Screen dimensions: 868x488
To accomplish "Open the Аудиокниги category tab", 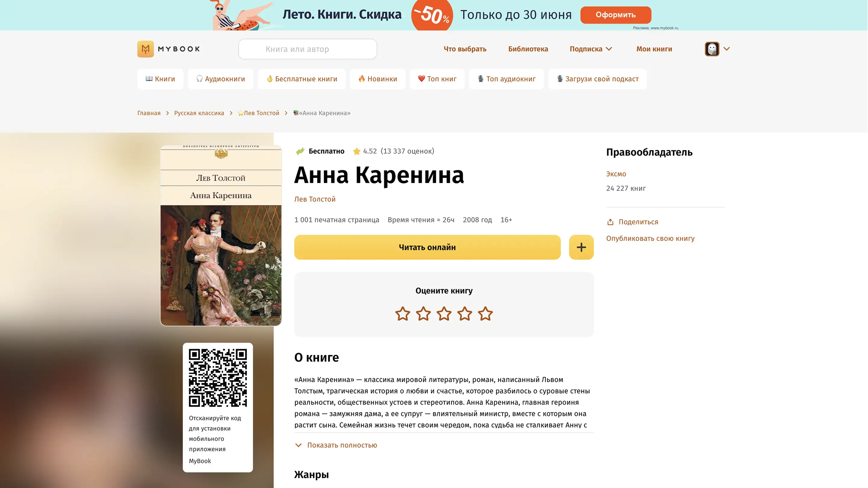I will [x=220, y=79].
